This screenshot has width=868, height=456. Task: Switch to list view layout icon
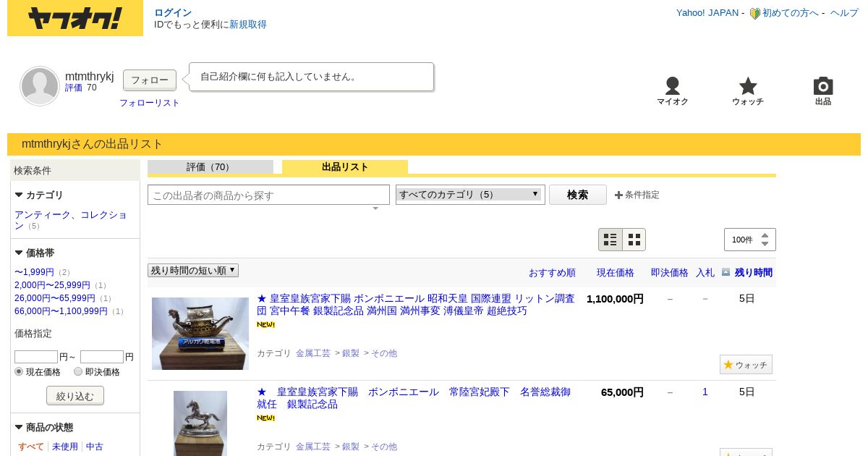[x=610, y=240]
